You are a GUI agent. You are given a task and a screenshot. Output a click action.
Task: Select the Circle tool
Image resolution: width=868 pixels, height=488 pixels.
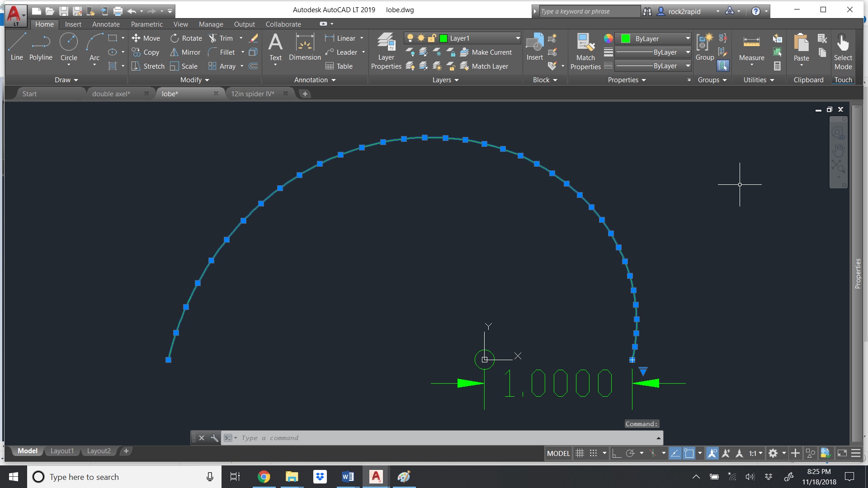[x=69, y=47]
